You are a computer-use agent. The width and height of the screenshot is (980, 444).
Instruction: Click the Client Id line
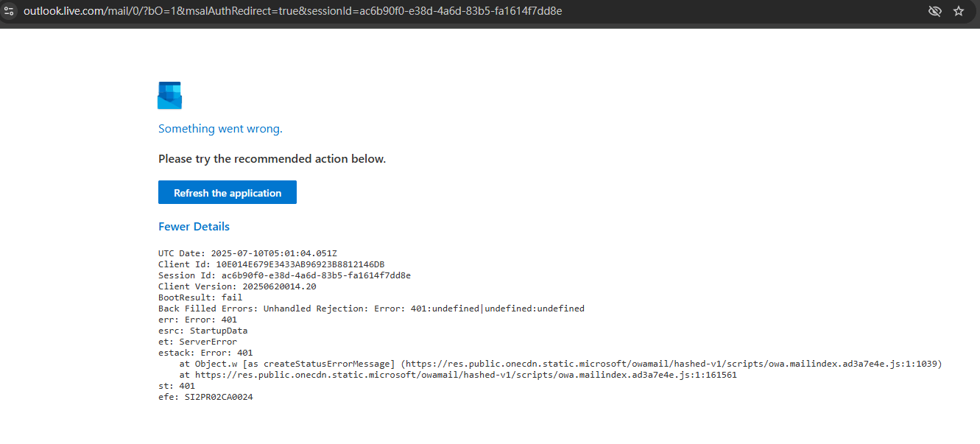272,264
